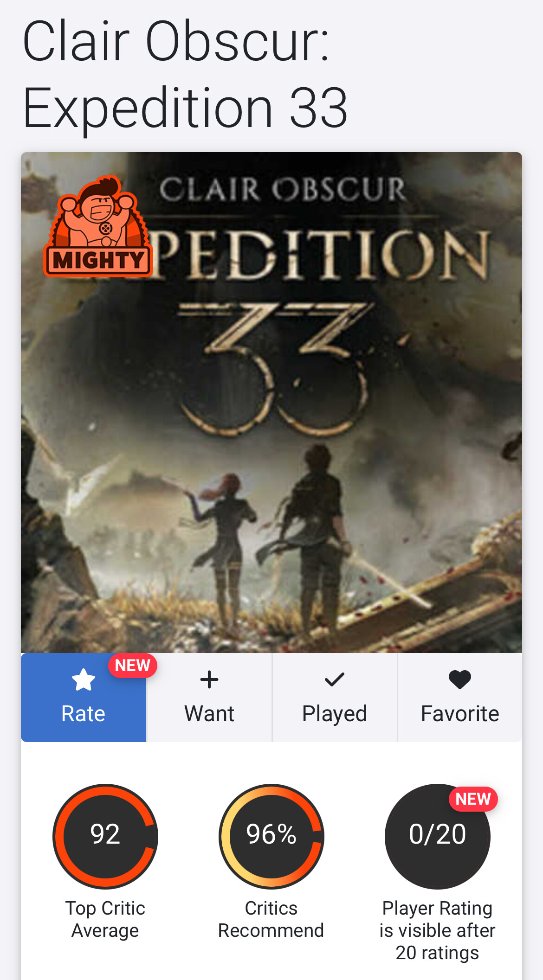Open the Expedition 33 cover art image

pos(271,403)
